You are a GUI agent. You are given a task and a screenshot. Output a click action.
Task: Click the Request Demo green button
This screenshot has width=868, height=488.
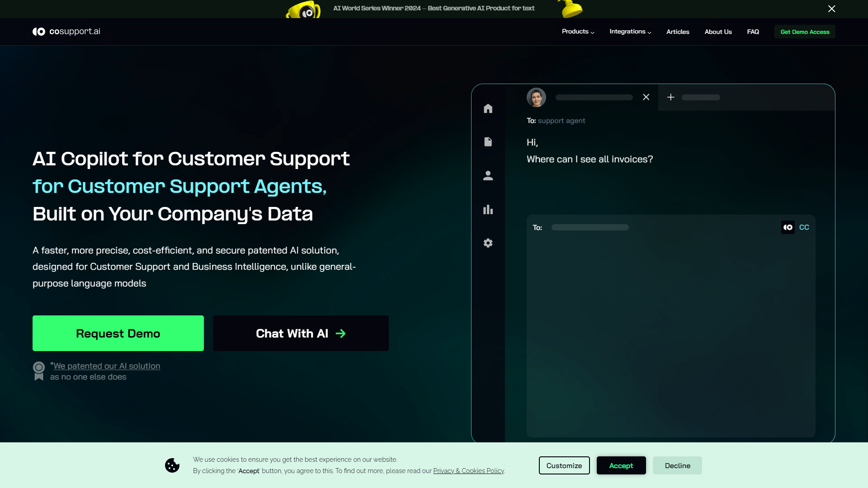118,333
